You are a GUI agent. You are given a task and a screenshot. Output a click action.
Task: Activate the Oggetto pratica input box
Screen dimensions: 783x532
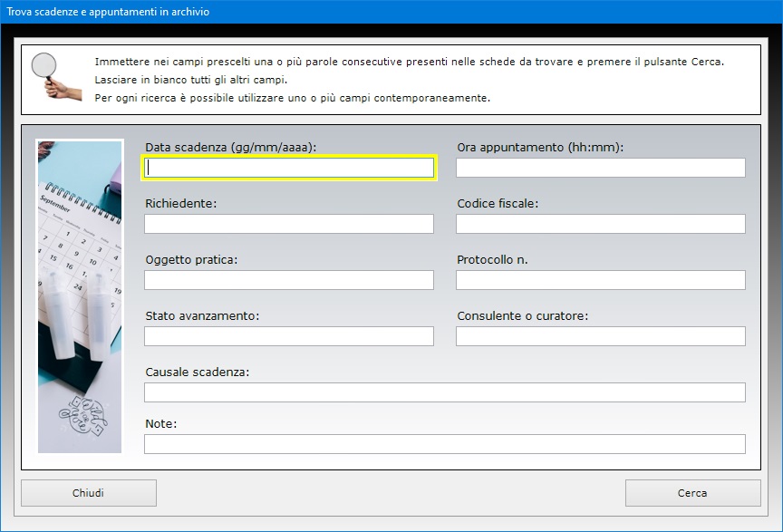(289, 280)
